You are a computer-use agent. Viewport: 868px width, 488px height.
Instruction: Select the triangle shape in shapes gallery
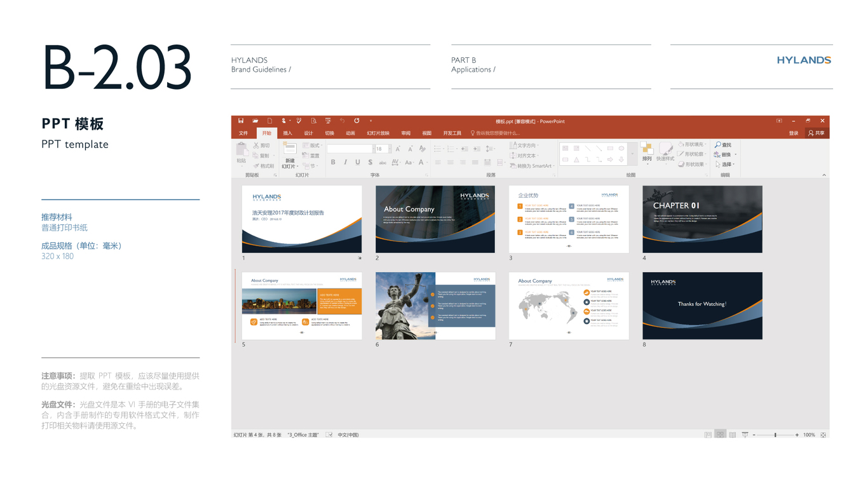576,159
